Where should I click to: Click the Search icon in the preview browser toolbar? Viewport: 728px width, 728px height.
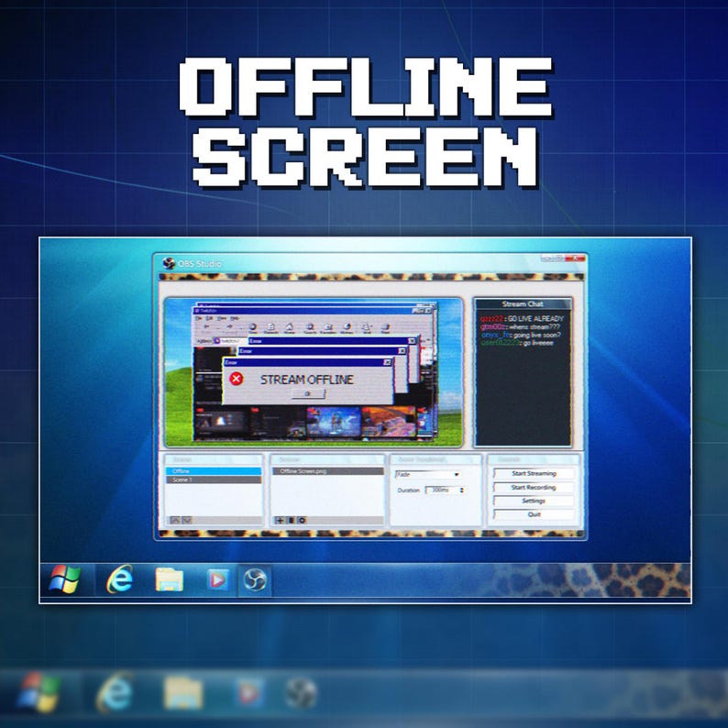310,327
